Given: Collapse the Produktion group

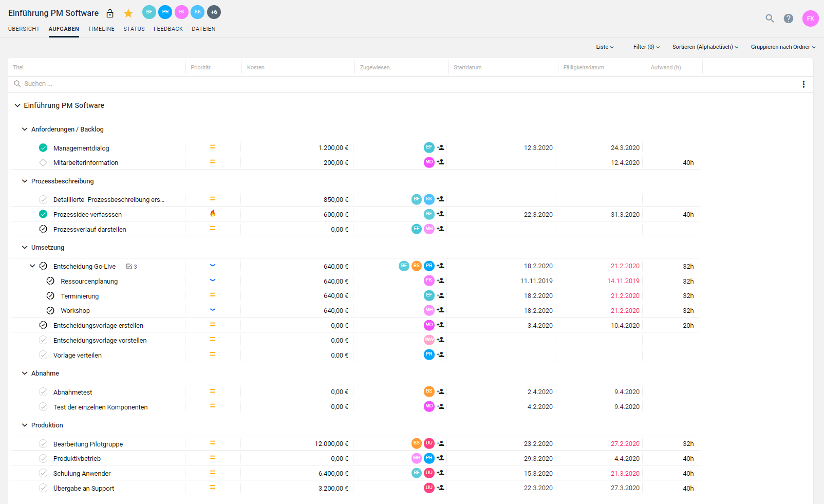Looking at the screenshot, I should click(25, 425).
